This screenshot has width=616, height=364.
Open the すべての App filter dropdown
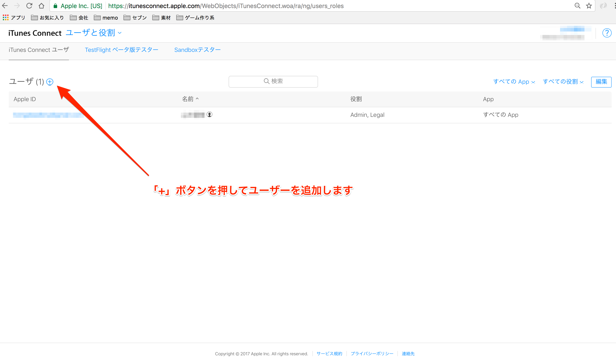tap(514, 82)
